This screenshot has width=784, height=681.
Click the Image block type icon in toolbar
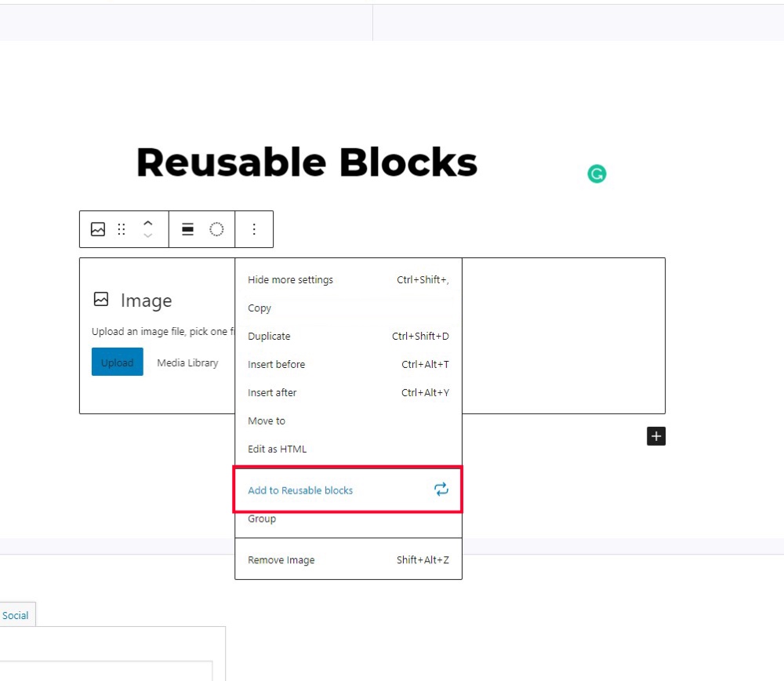pos(98,229)
